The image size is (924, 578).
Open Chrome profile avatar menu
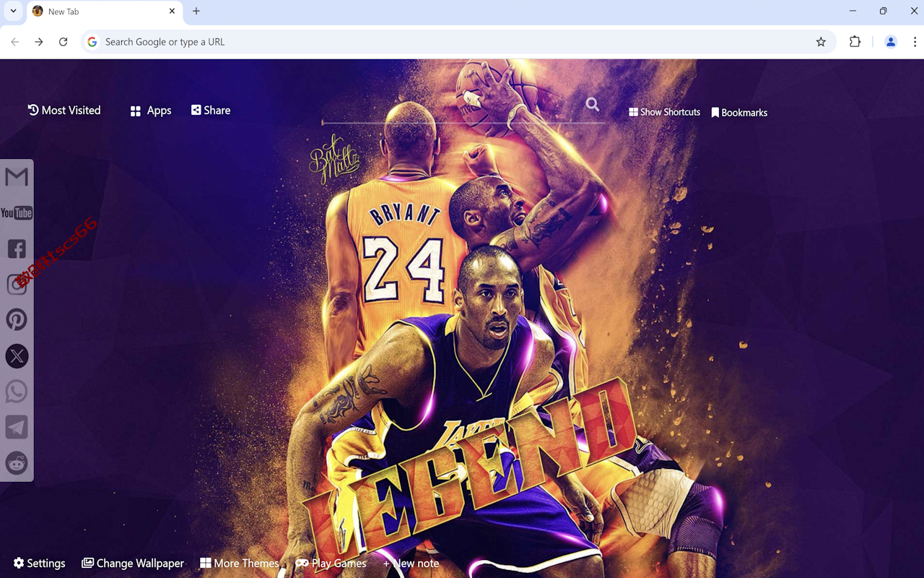(x=891, y=42)
